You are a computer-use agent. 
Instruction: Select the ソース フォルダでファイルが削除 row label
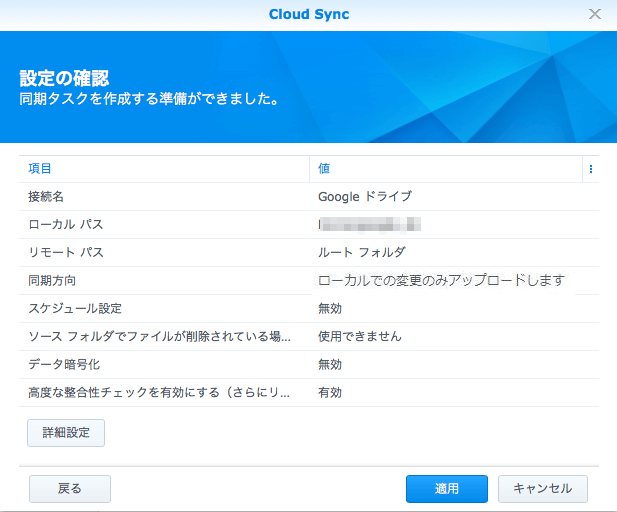[159, 336]
